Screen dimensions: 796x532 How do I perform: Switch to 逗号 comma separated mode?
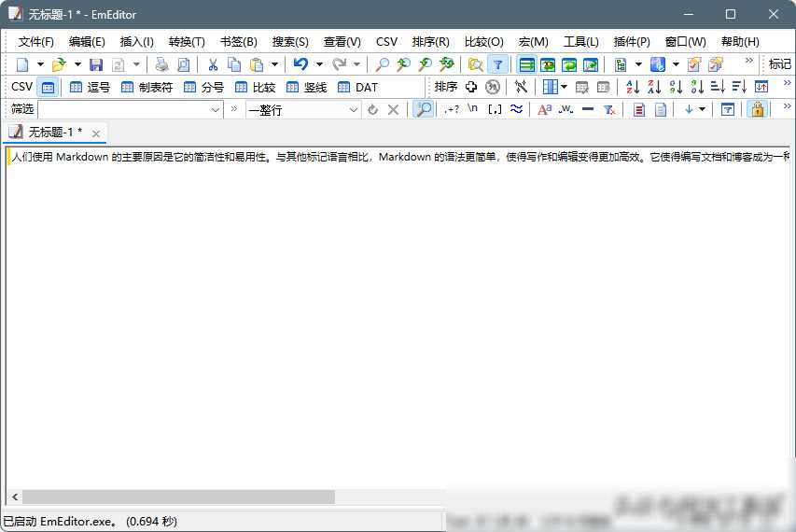90,88
